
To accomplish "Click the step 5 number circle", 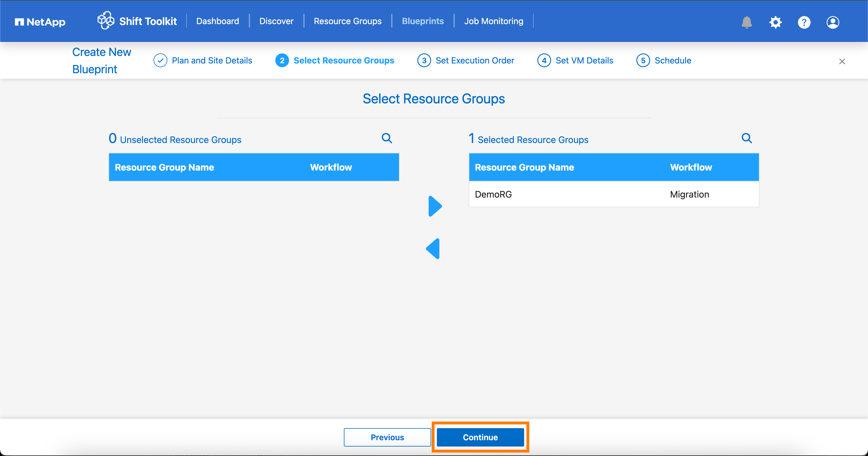I will point(643,60).
